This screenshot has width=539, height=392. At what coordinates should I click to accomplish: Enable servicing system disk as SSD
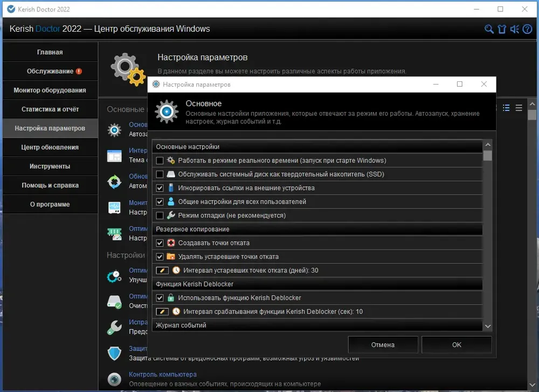(x=160, y=174)
